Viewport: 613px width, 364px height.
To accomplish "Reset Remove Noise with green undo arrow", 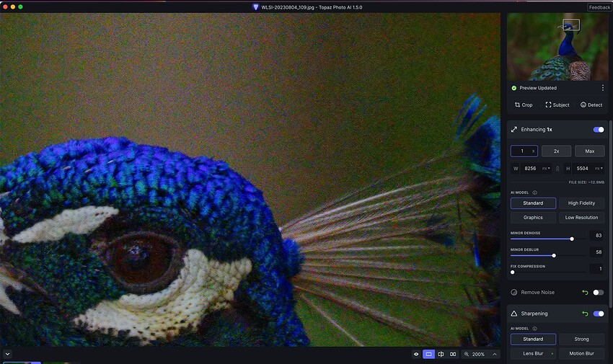I will point(585,292).
